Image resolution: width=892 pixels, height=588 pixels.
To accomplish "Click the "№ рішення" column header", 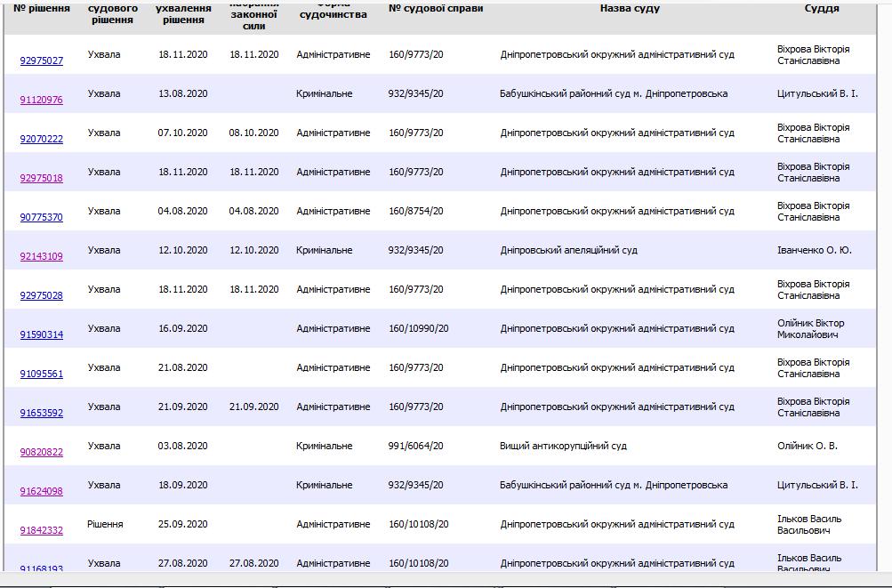I will pyautogui.click(x=42, y=8).
